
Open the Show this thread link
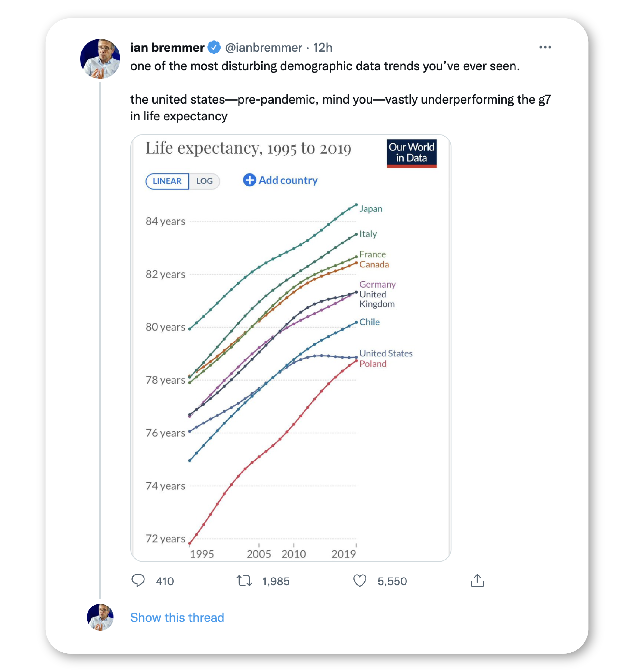coord(177,617)
